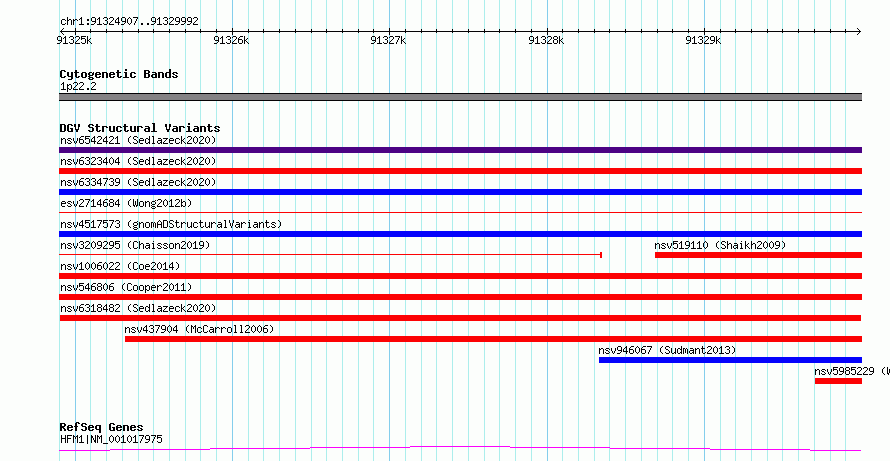Select the purple nsv6542421 variant bar
This screenshot has height=461, width=890.
(x=460, y=150)
